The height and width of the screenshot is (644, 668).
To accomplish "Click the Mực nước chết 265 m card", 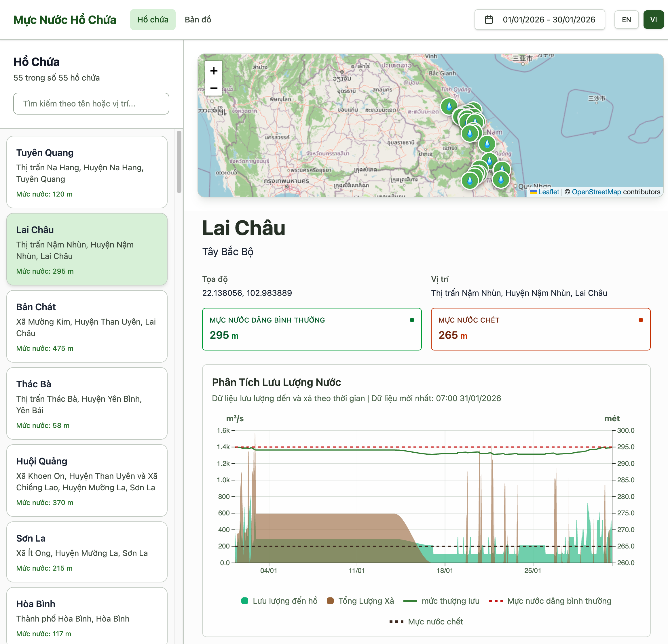I will click(x=540, y=329).
